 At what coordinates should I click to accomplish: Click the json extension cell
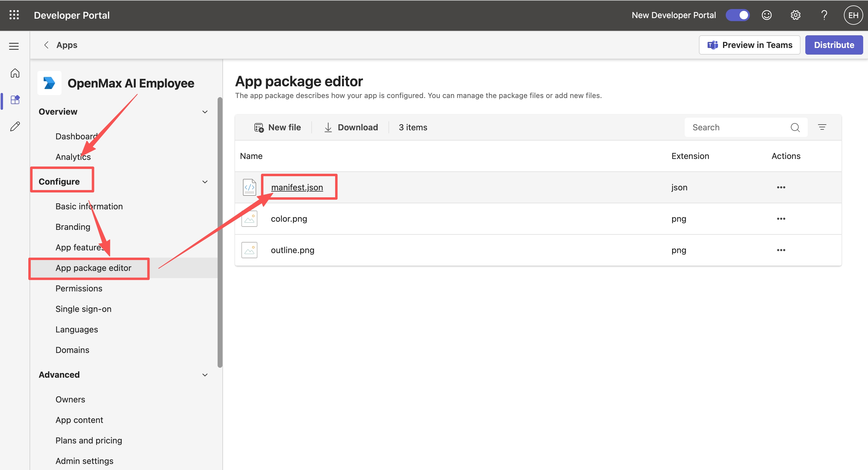pos(679,187)
